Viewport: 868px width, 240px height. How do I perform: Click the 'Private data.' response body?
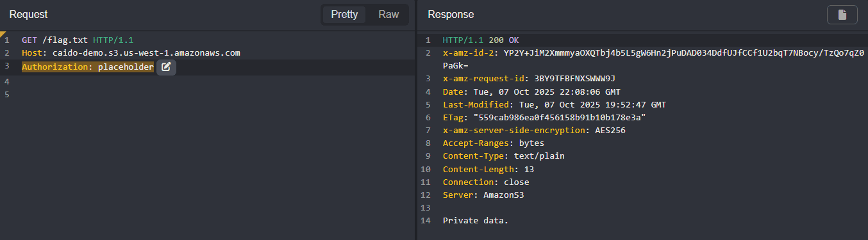[x=476, y=221]
